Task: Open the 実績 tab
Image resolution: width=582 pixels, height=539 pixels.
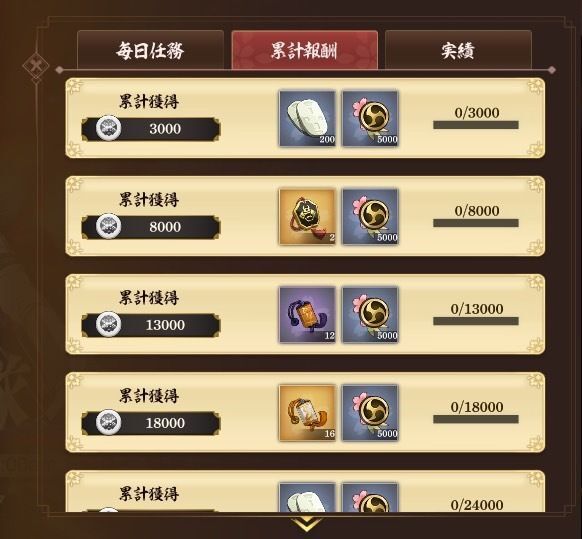Action: tap(458, 50)
